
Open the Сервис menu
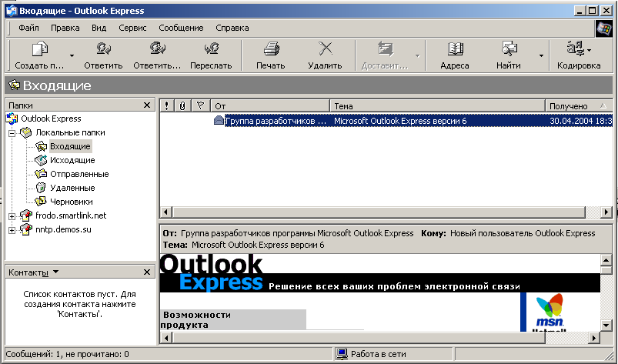pos(132,28)
